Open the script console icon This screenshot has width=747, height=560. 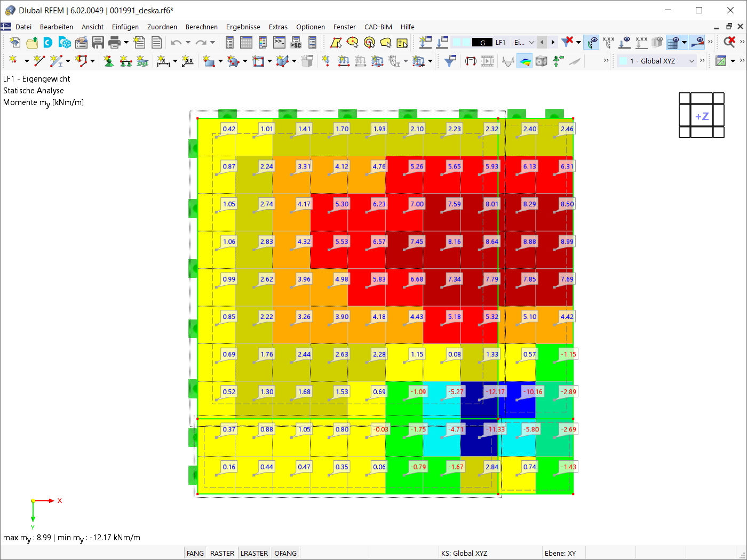click(x=279, y=42)
